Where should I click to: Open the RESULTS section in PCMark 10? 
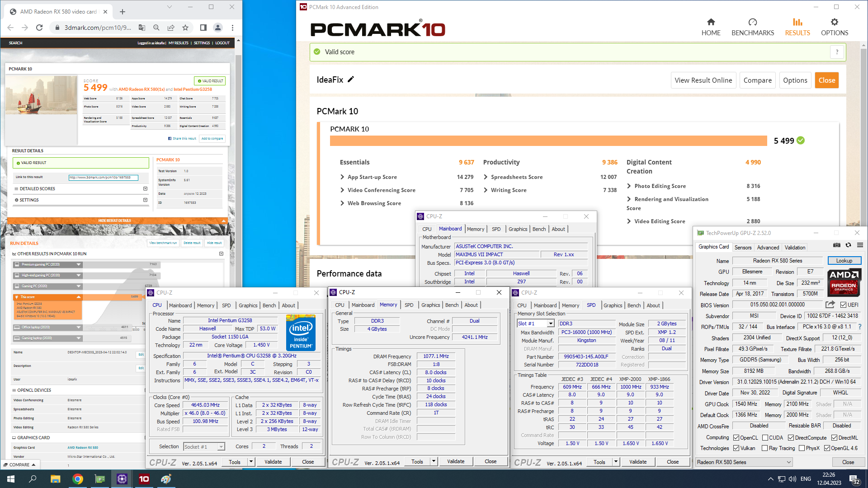click(x=797, y=27)
